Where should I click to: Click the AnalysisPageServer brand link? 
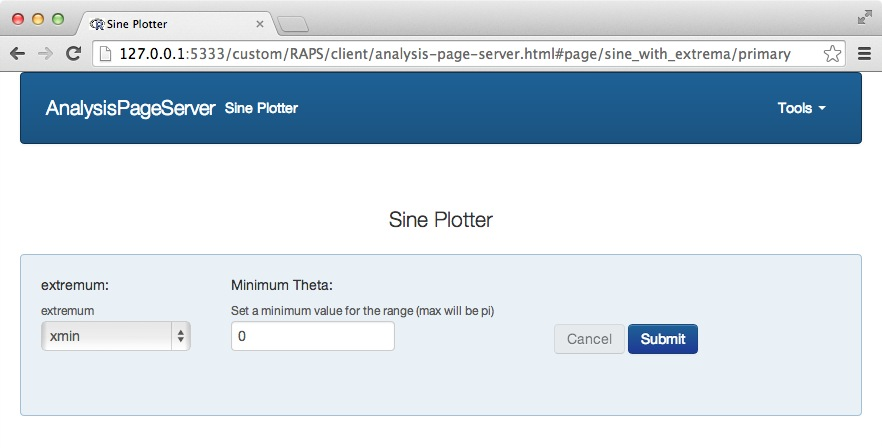pos(130,108)
